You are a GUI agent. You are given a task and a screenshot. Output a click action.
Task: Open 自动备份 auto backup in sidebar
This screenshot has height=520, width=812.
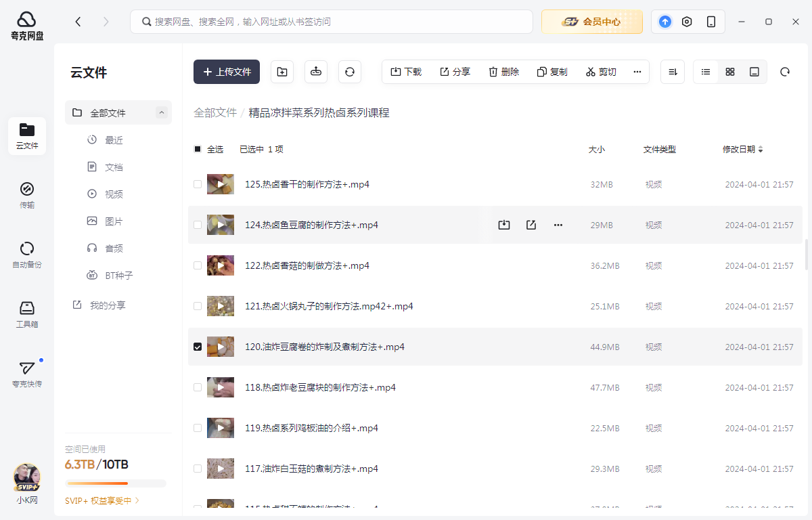(27, 255)
